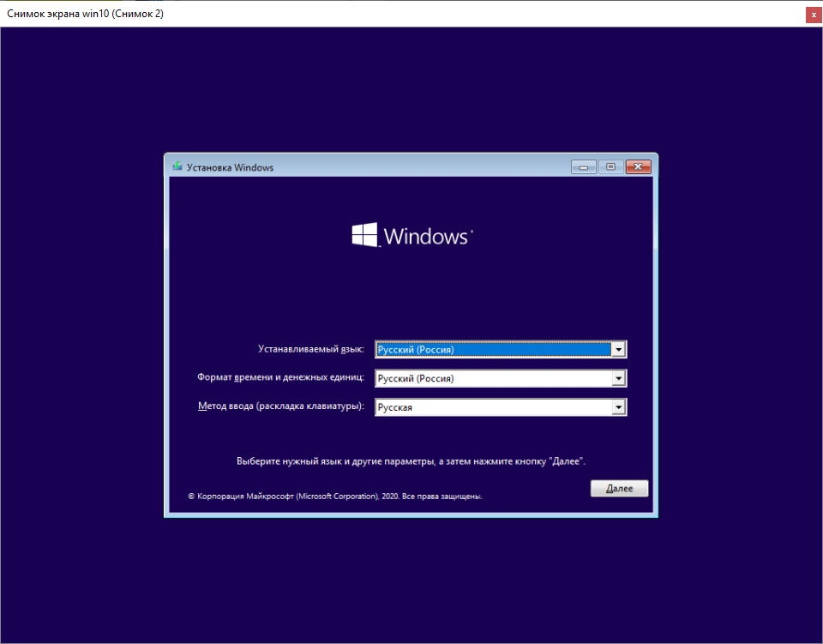Click the Выберите нужный язык instruction text
The image size is (823, 644).
[411, 461]
